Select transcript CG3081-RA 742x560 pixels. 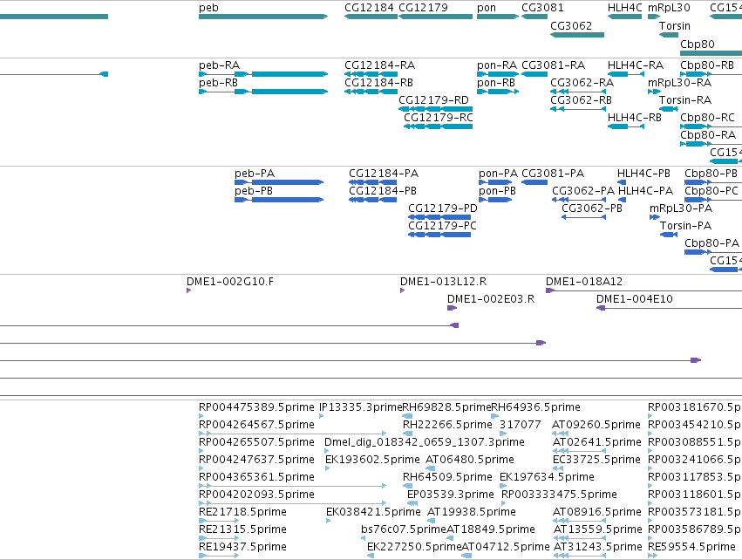pyautogui.click(x=534, y=74)
